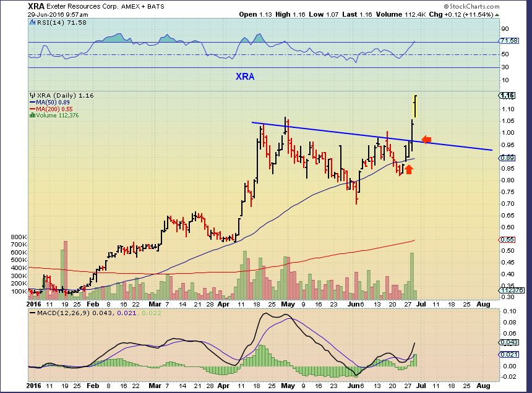
Task: Click the Aug label on the price panel date axis
Action: point(483,304)
